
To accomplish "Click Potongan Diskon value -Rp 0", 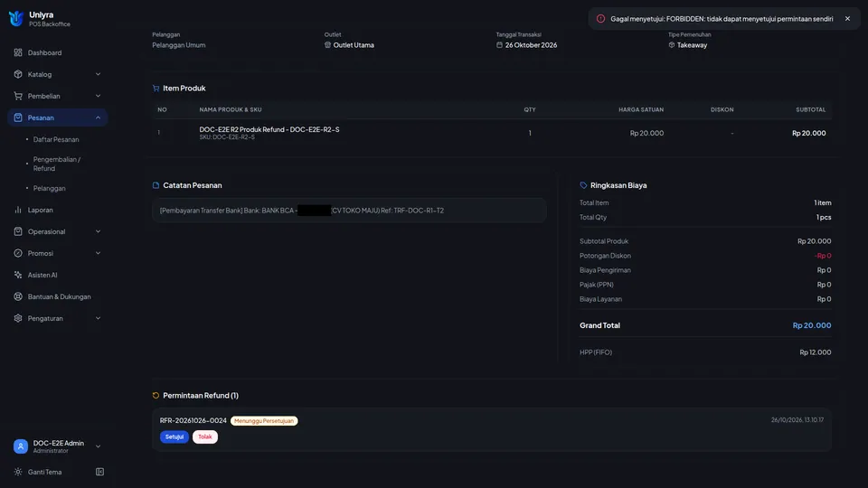I will [823, 256].
